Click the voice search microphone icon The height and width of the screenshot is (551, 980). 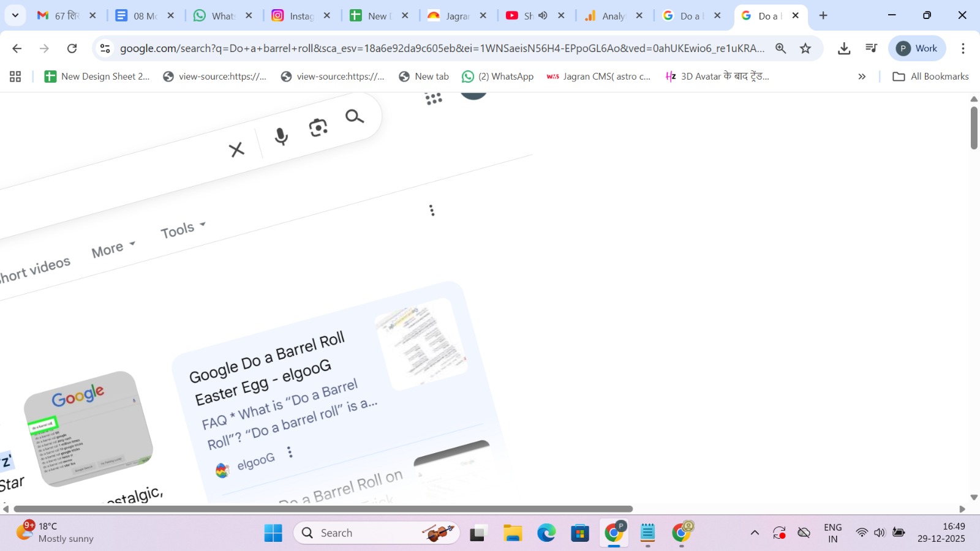(x=281, y=136)
